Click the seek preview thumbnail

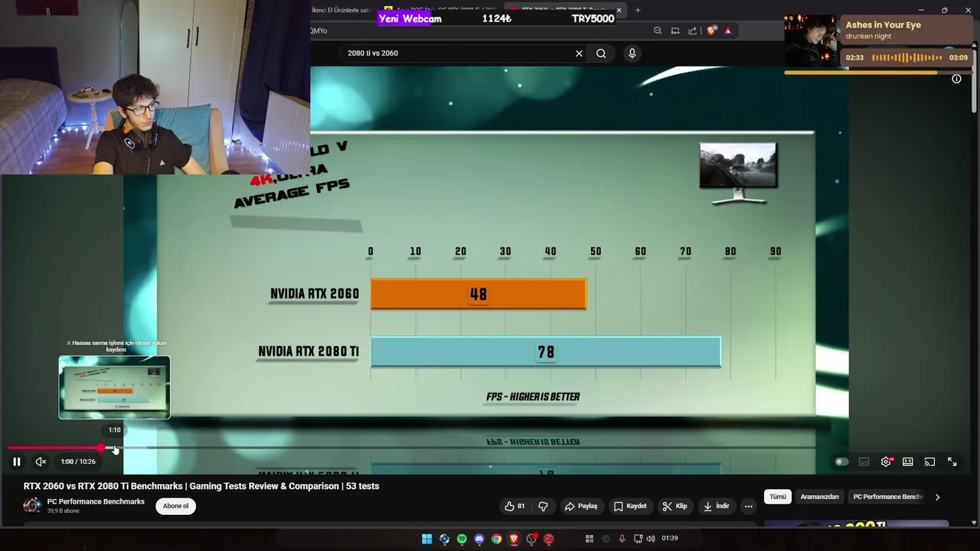114,387
